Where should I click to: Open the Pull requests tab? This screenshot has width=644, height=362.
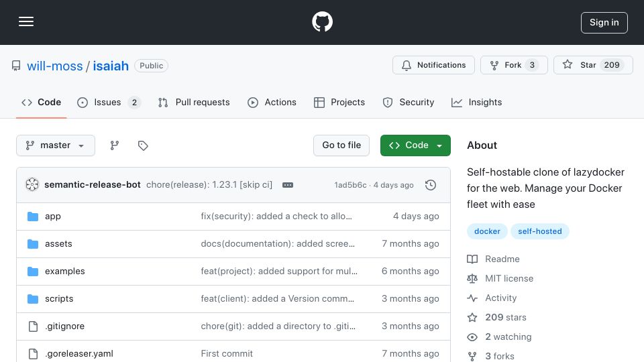click(194, 102)
